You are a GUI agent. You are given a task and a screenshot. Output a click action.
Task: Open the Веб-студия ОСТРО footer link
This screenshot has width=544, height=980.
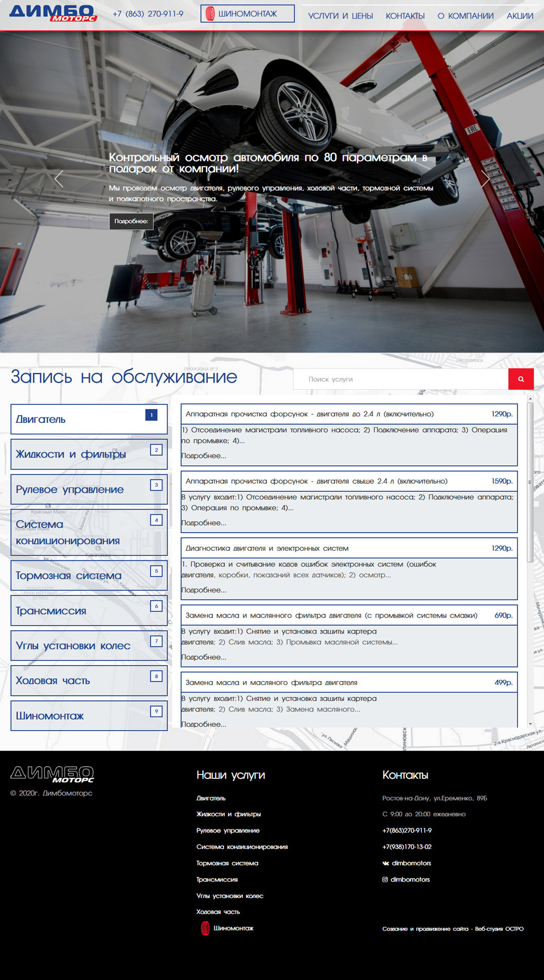pyautogui.click(x=499, y=929)
